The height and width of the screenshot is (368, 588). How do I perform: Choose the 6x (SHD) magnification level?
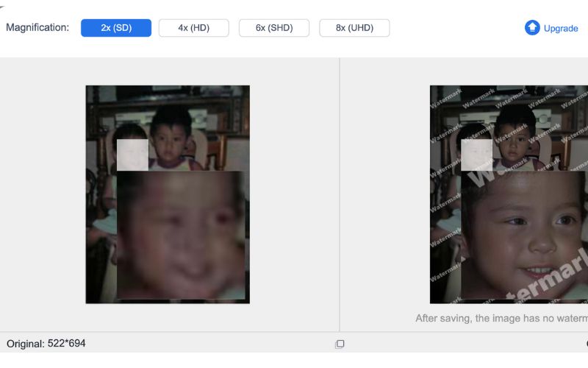tap(274, 28)
